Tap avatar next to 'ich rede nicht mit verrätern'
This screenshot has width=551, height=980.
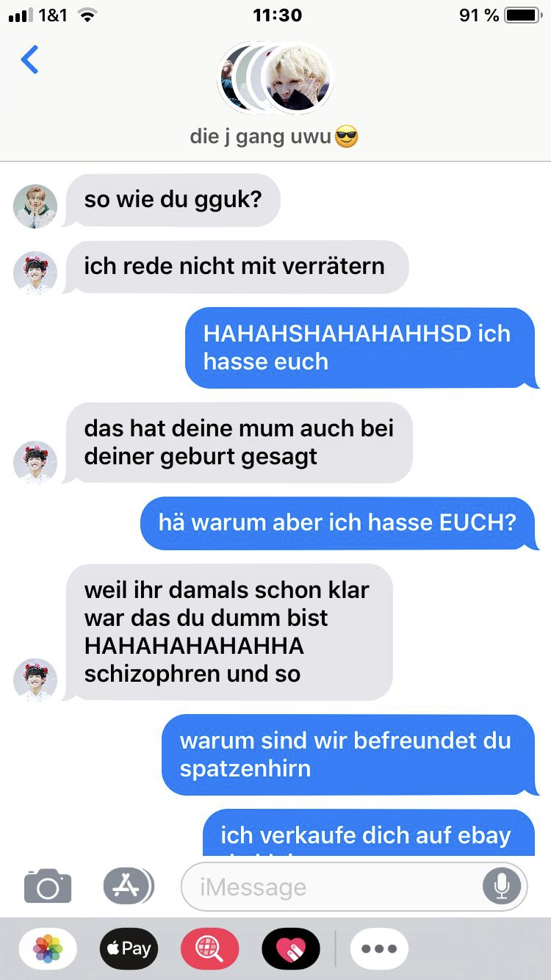[x=35, y=273]
